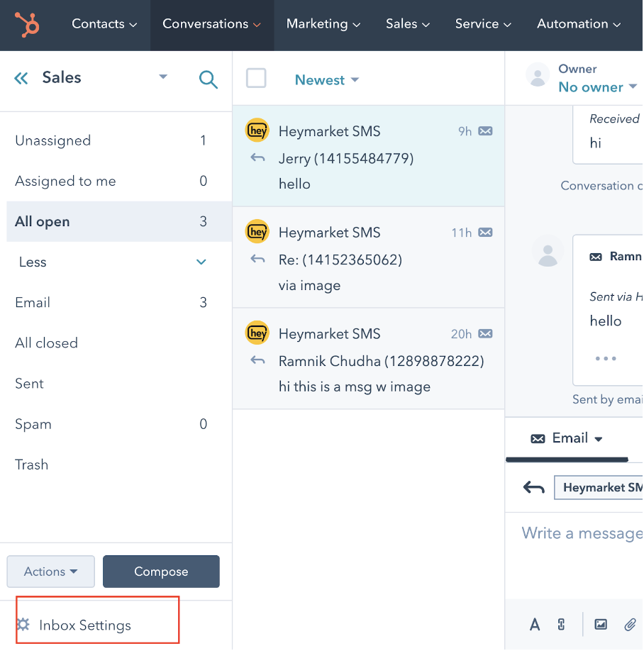Click the owner avatar placeholder icon

pos(538,75)
